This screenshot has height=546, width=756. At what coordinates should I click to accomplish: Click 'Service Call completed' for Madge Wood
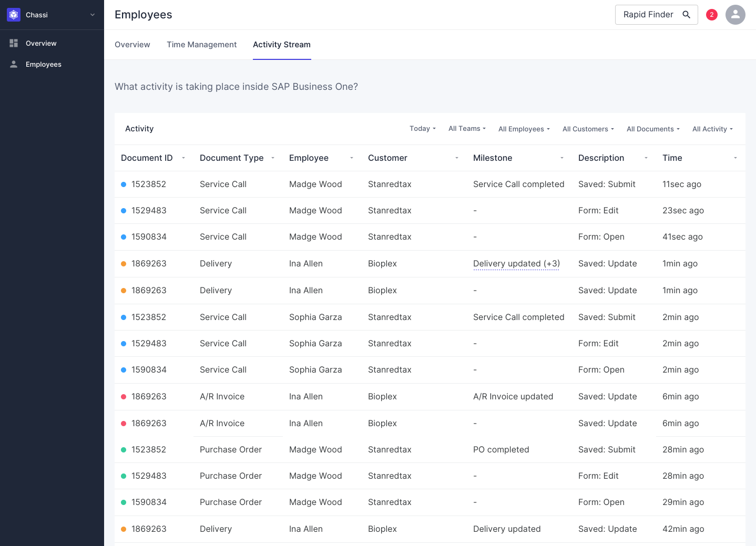[x=519, y=184]
